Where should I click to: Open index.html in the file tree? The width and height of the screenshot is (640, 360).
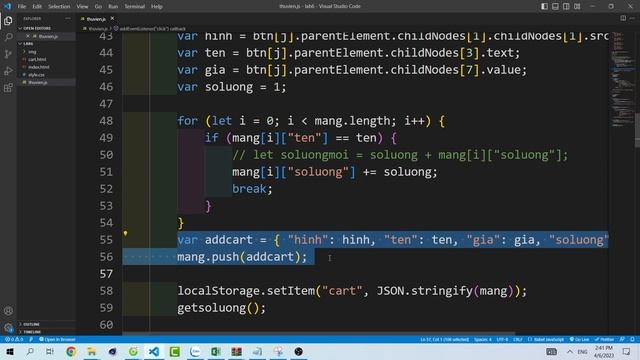(x=39, y=67)
